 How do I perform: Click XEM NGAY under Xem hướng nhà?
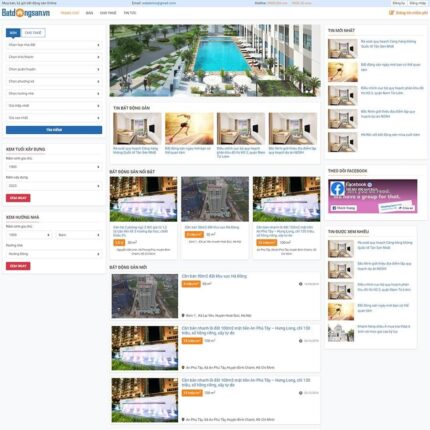[18, 266]
